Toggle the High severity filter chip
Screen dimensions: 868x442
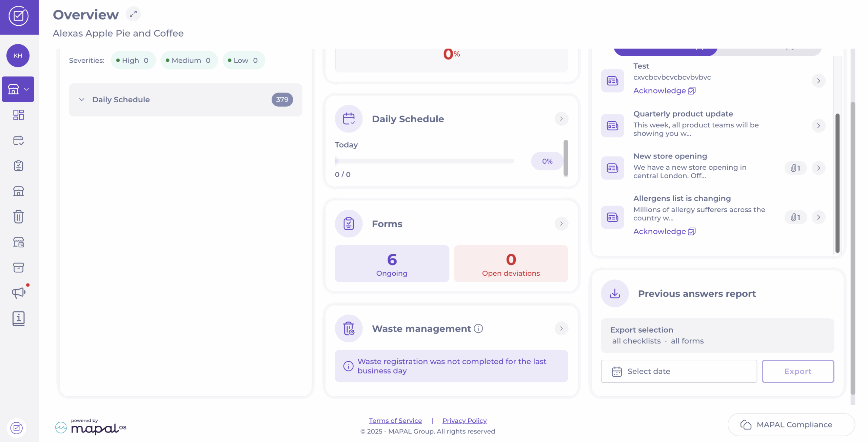pos(133,60)
